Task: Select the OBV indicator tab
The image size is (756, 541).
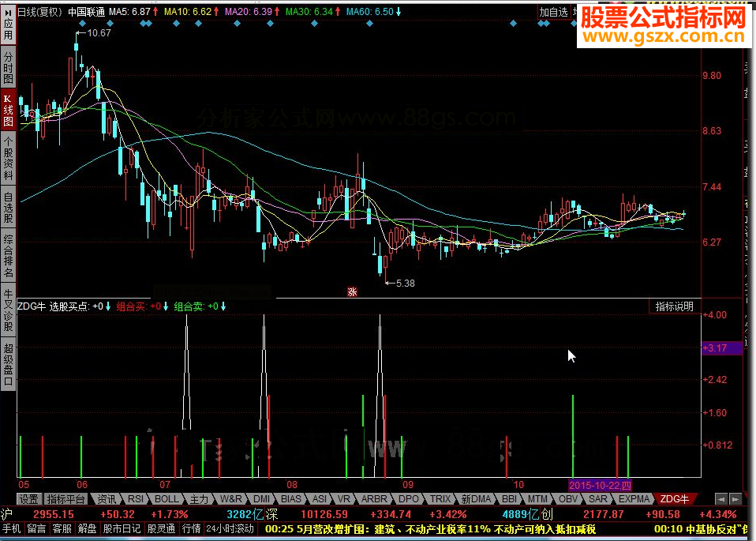Action: point(568,499)
